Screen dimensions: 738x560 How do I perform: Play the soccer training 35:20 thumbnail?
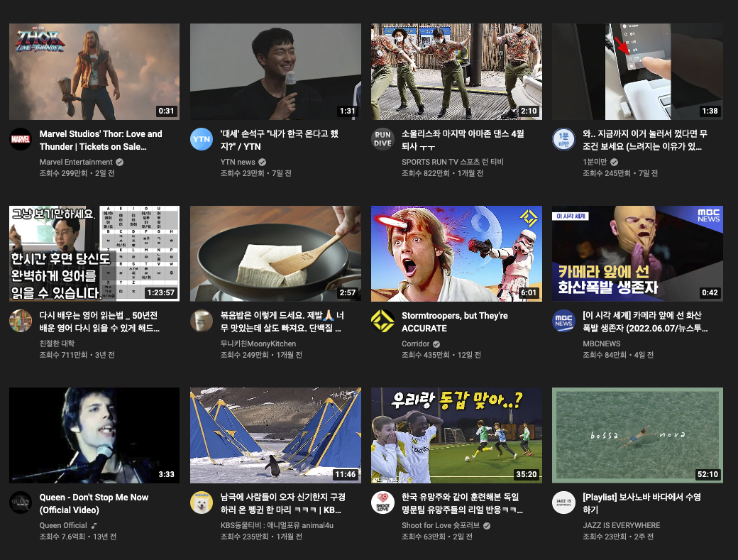click(x=456, y=435)
